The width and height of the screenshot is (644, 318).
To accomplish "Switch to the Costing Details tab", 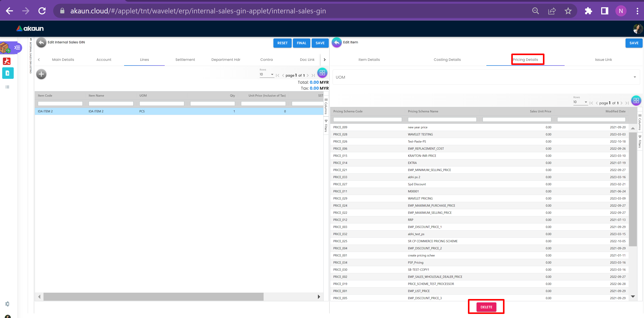I will (x=447, y=60).
